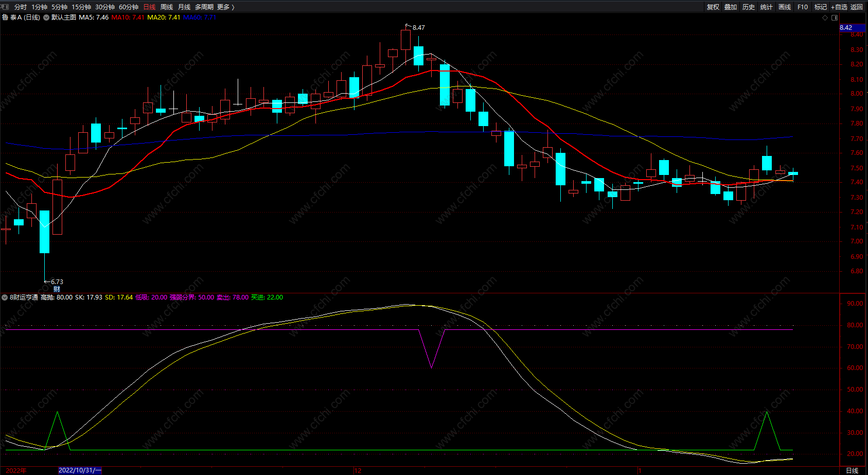Click the diamond marker icon above the price axis
This screenshot has height=475, width=868.
pos(825,17)
